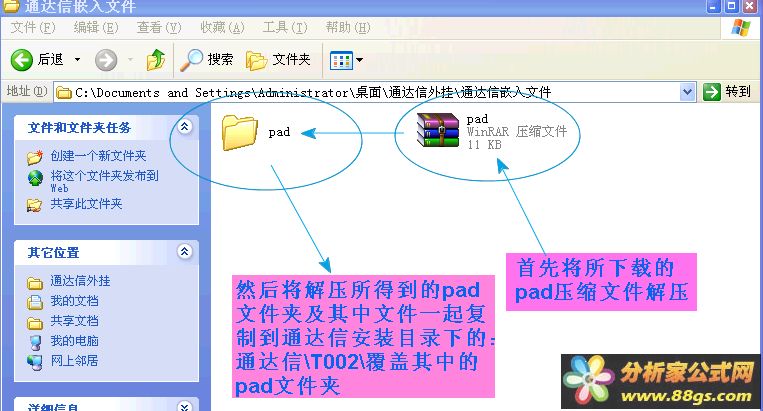Open 我的文档 link

coord(74,301)
